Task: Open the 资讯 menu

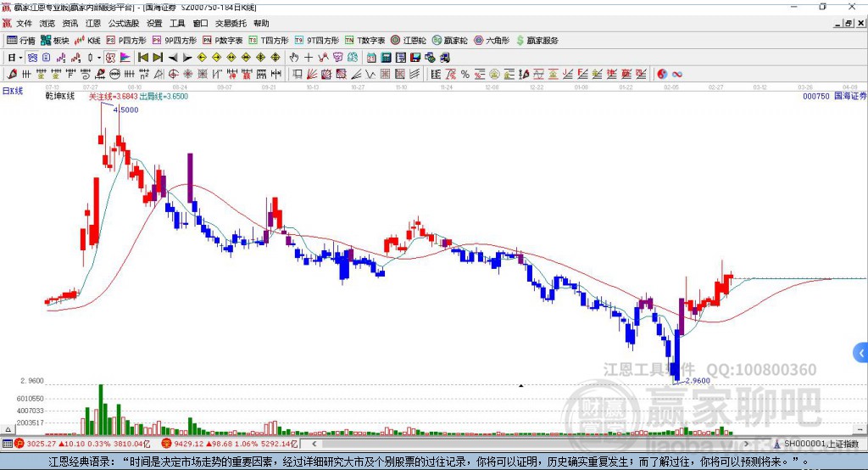Action: pos(70,23)
